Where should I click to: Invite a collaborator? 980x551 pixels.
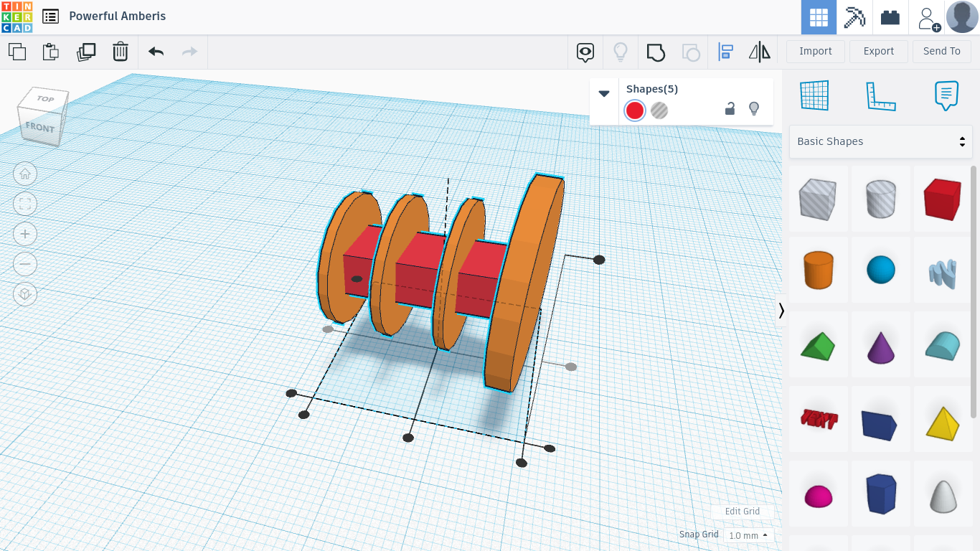click(x=928, y=18)
